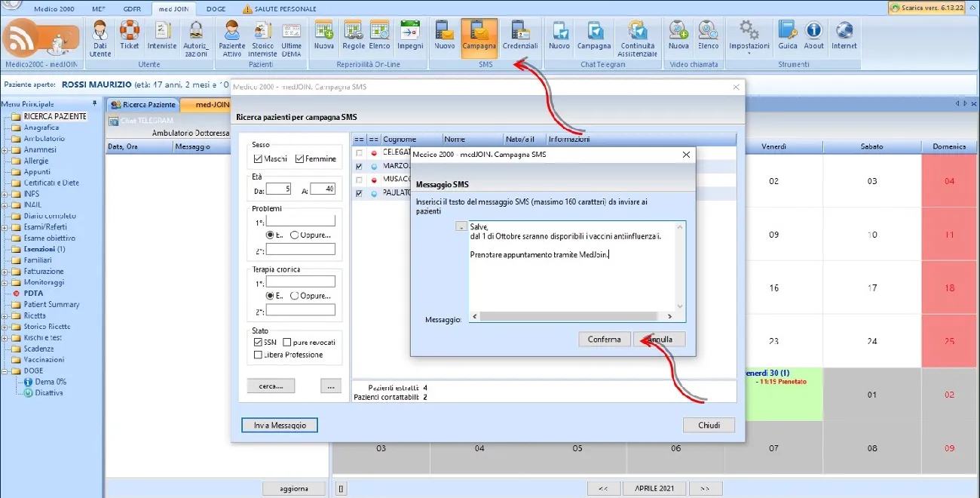Click the Conferma button

(605, 340)
